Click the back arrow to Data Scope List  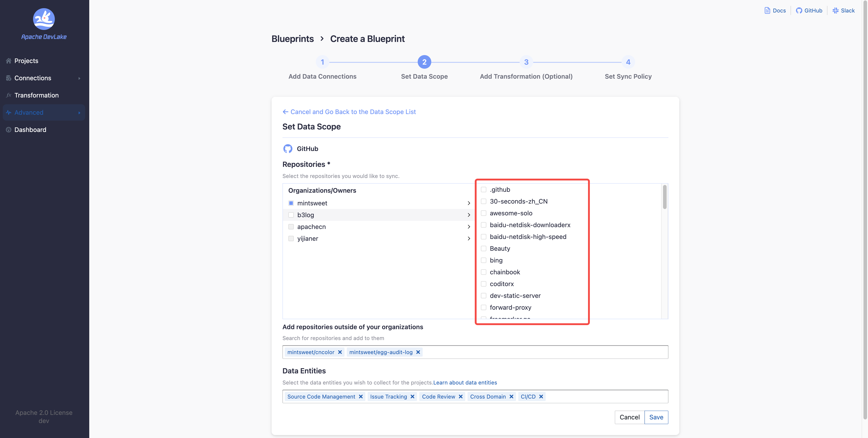pos(285,112)
